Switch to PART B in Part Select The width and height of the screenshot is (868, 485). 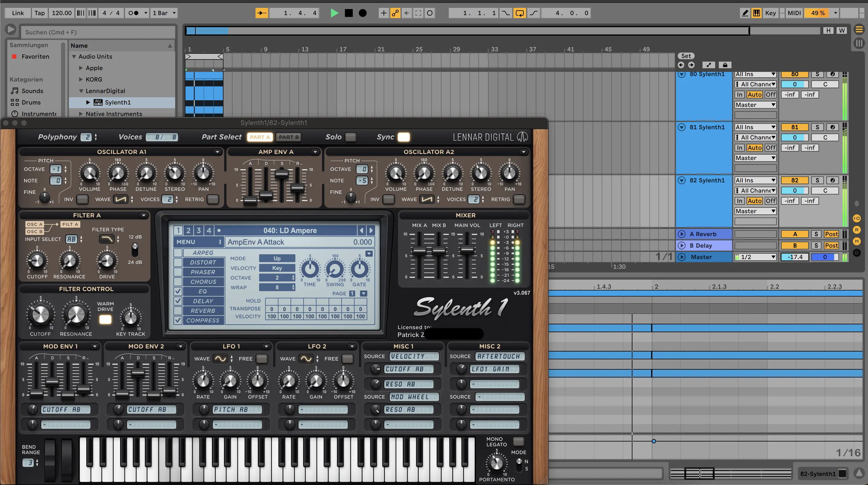(x=288, y=137)
